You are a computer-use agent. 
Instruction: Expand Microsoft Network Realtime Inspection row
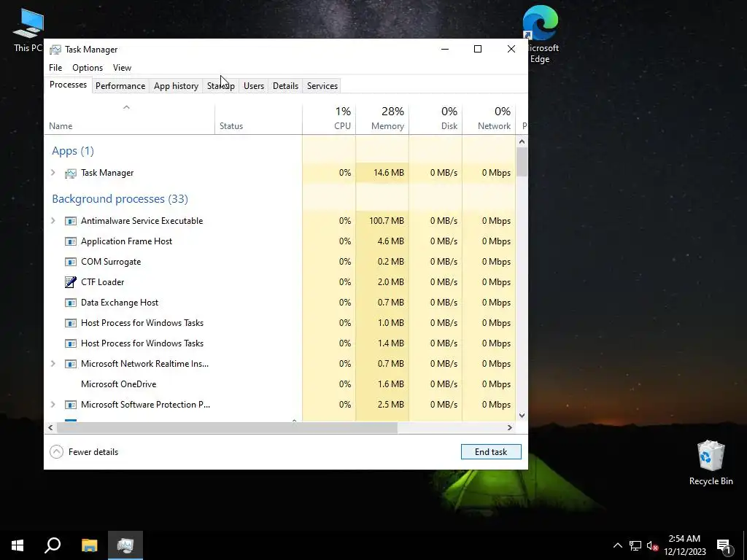(x=53, y=364)
